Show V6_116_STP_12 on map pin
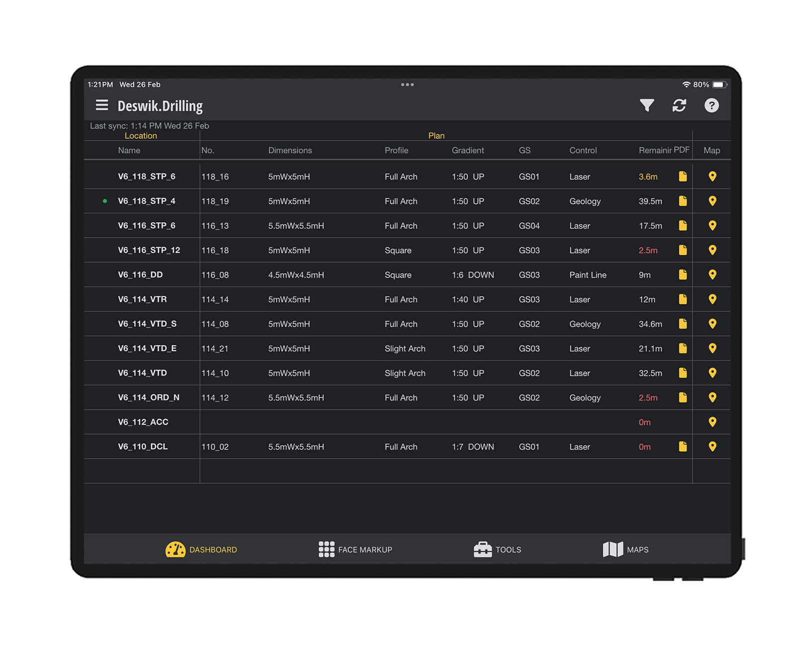Viewport: 812px width, 646px height. pos(712,250)
